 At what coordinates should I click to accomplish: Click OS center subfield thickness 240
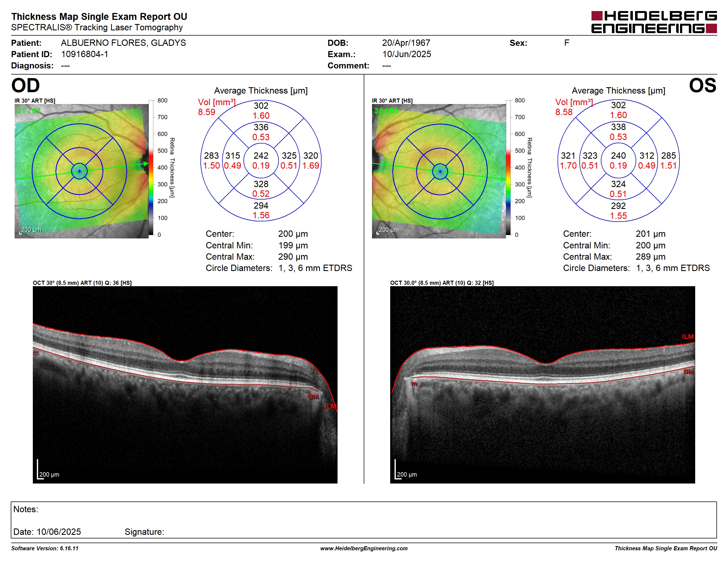pyautogui.click(x=618, y=156)
